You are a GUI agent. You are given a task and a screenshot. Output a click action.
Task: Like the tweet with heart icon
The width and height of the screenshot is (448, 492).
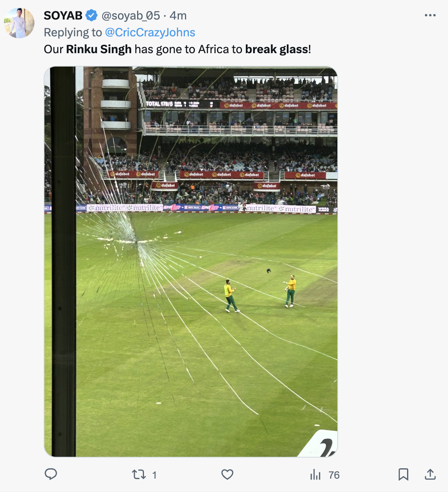[x=227, y=475]
